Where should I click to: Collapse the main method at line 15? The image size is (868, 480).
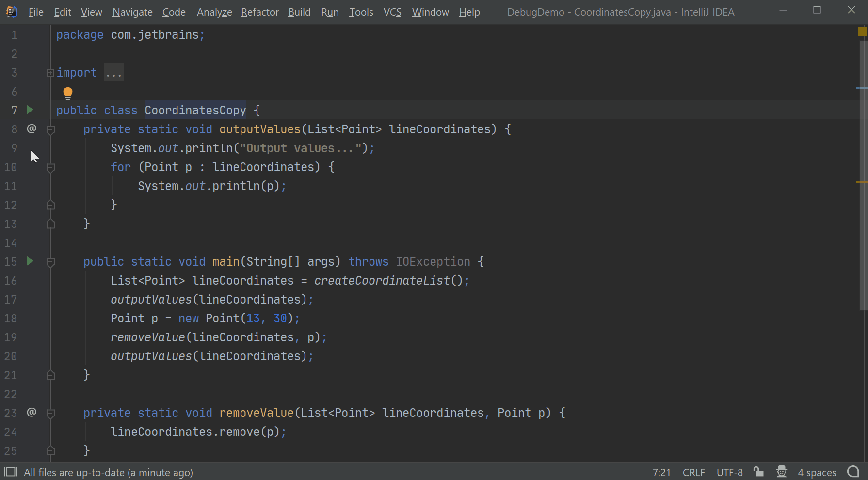pyautogui.click(x=50, y=262)
